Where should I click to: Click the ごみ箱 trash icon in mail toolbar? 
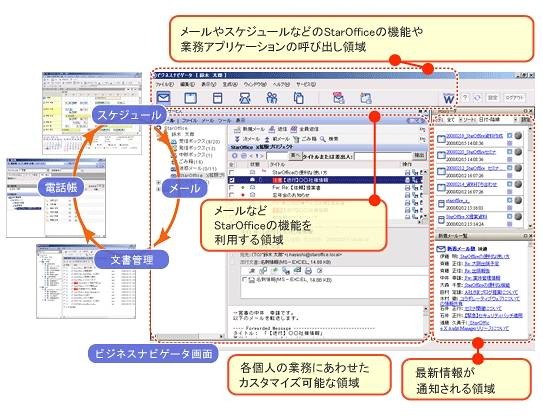point(296,139)
